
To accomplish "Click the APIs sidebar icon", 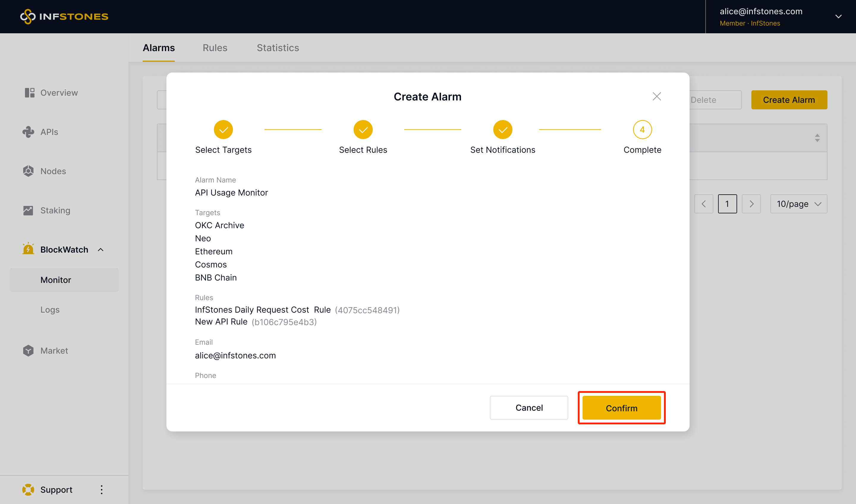I will 28,132.
